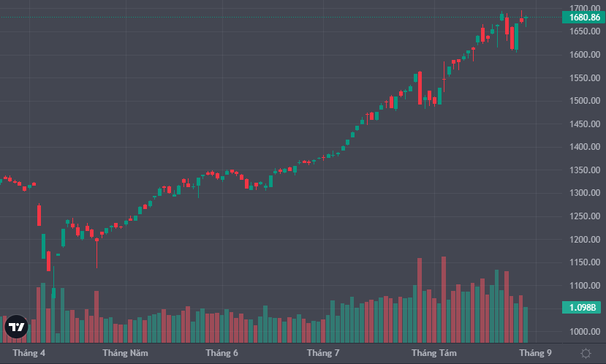The width and height of the screenshot is (606, 364).
Task: Select the last green candle on the right
Action: click(x=526, y=18)
